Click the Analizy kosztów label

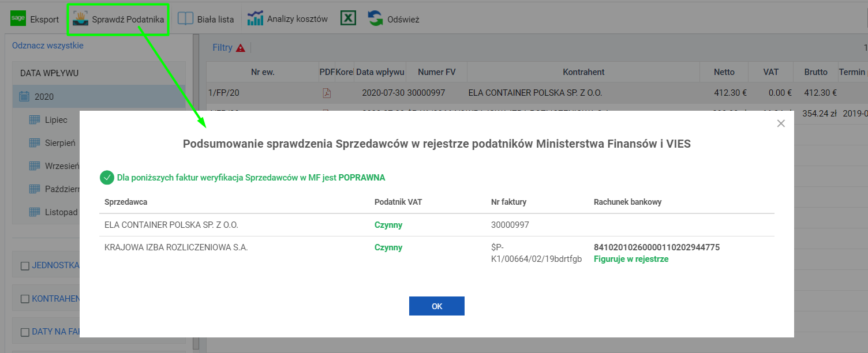coord(297,19)
